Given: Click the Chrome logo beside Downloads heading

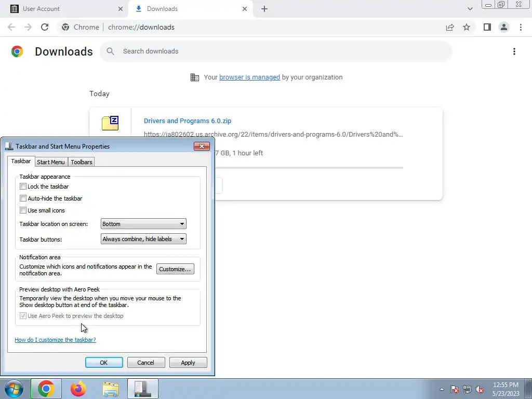Looking at the screenshot, I should point(17,51).
